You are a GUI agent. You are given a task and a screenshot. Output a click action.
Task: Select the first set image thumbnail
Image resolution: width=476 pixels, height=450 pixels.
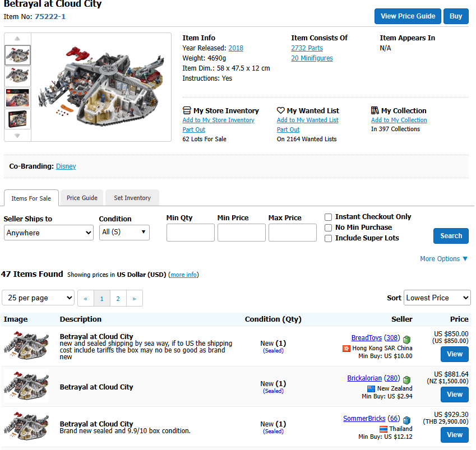pyautogui.click(x=17, y=55)
